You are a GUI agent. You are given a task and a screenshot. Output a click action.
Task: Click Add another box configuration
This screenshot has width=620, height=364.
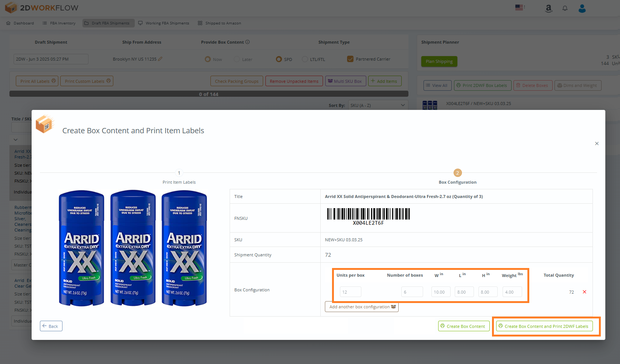pyautogui.click(x=362, y=307)
